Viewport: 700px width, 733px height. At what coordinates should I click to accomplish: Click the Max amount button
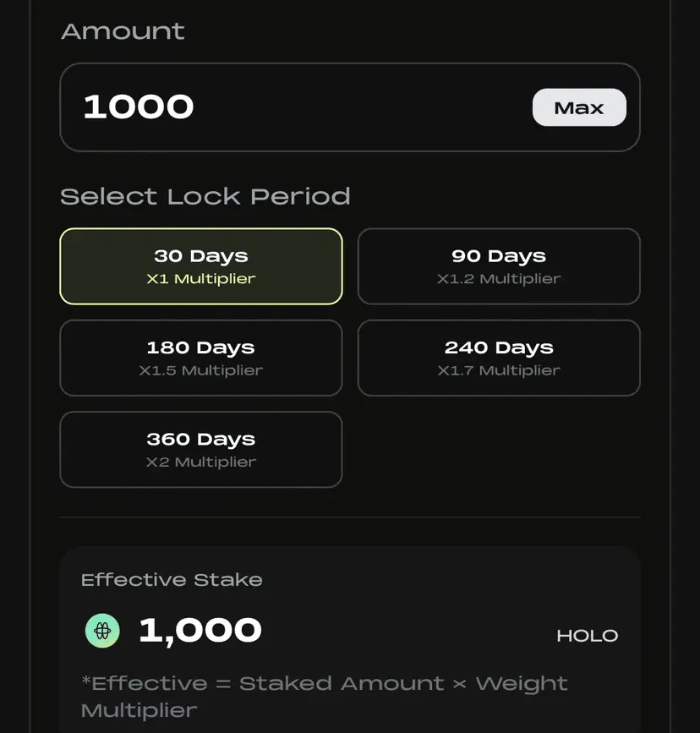(x=579, y=107)
